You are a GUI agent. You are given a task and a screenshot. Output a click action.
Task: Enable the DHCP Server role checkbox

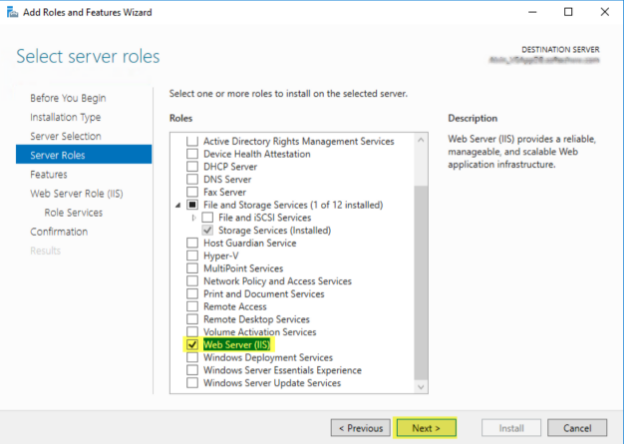[x=192, y=167]
